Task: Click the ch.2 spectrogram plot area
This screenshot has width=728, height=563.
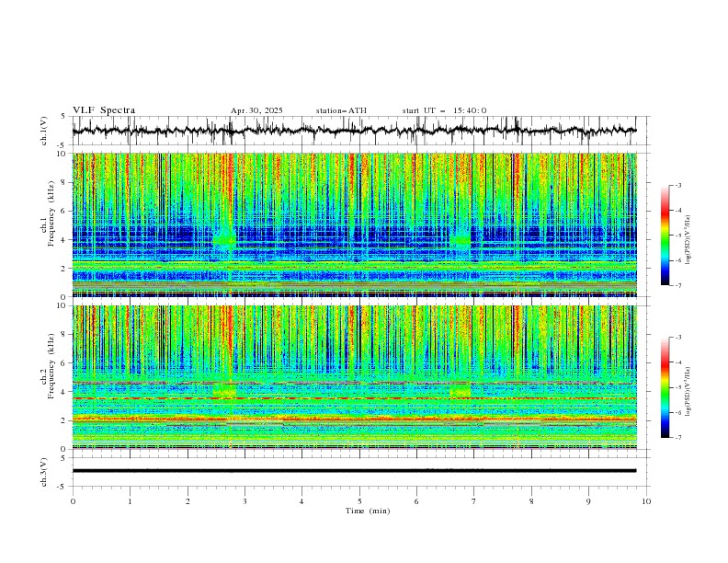Action: pyautogui.click(x=355, y=377)
